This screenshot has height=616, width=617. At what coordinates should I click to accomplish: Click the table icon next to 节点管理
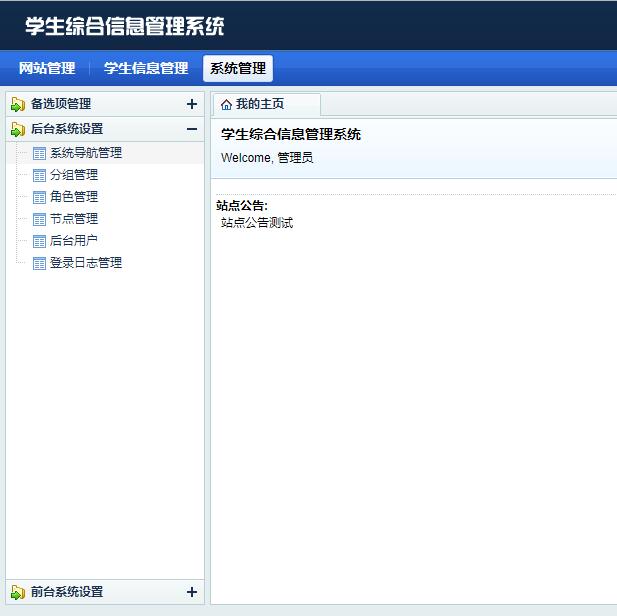[39, 219]
